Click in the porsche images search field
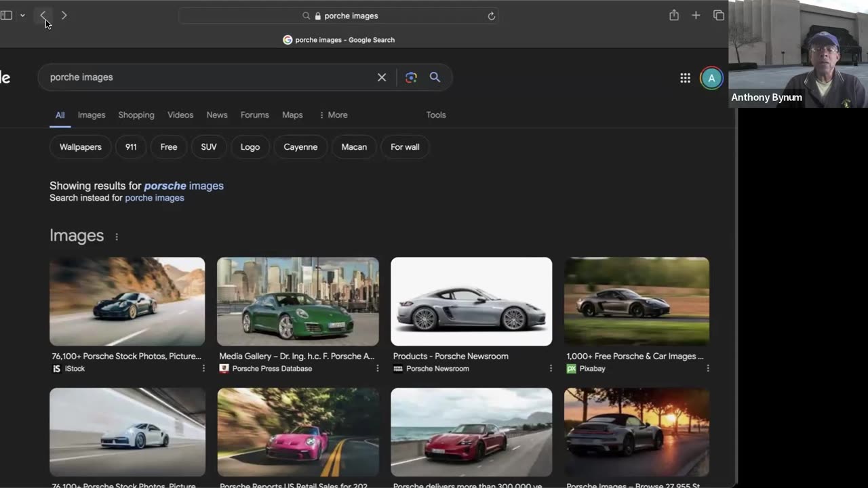 [x=203, y=77]
